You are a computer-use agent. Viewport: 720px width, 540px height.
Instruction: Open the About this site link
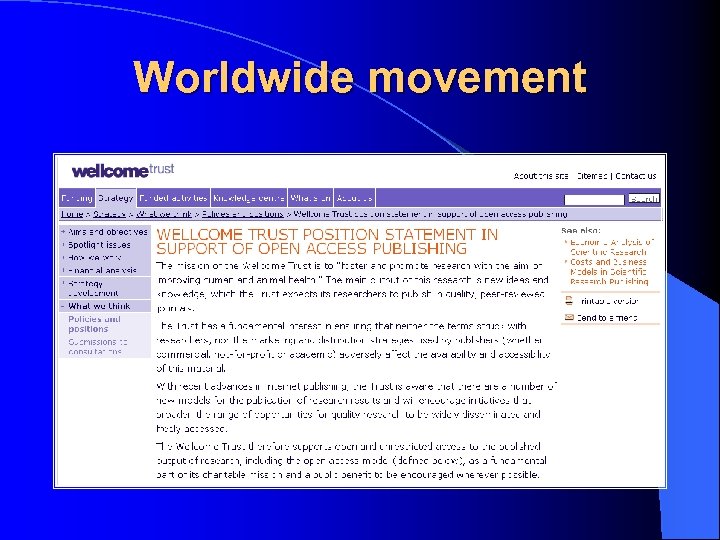pyautogui.click(x=540, y=176)
